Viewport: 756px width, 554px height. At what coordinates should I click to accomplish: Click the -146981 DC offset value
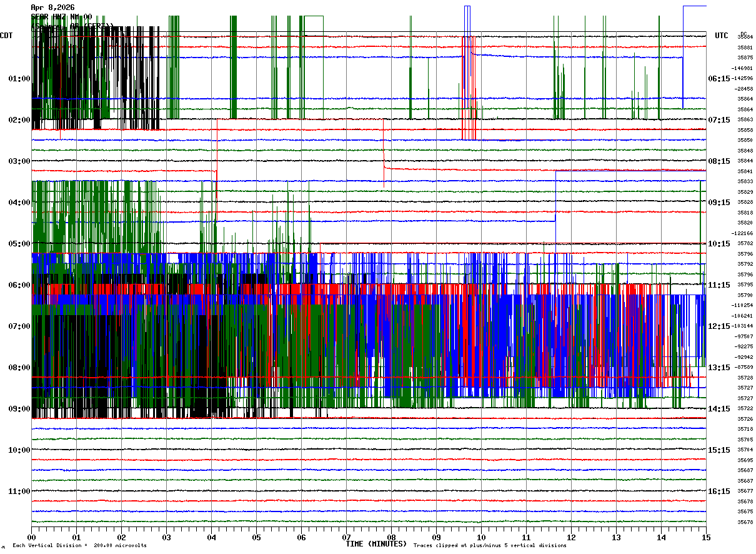pyautogui.click(x=742, y=68)
